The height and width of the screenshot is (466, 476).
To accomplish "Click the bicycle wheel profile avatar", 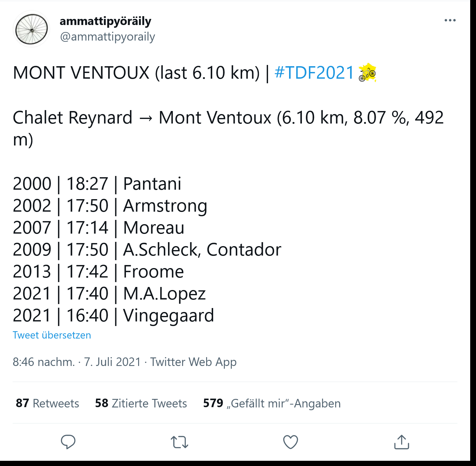I will [31, 29].
